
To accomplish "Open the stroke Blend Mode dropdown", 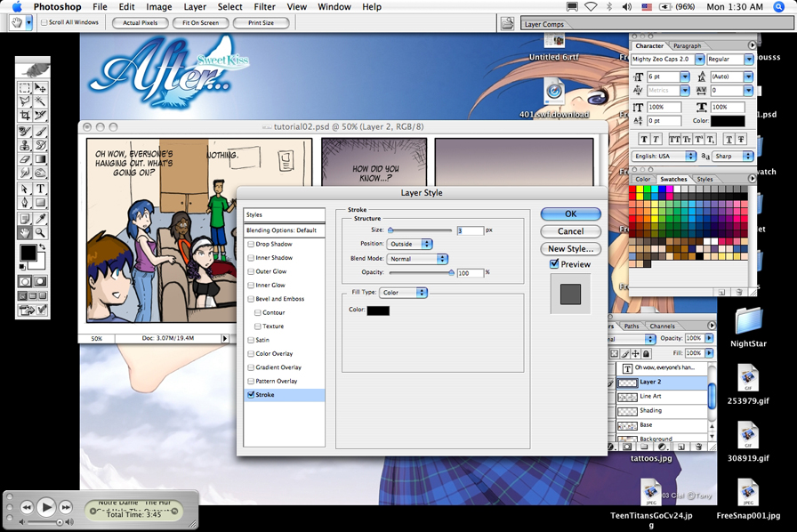I will (417, 259).
